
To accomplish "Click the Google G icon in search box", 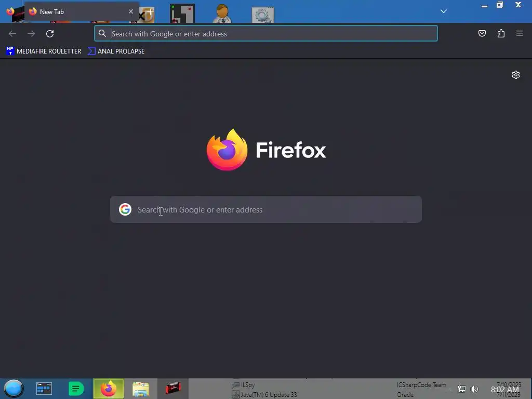I will pyautogui.click(x=125, y=209).
